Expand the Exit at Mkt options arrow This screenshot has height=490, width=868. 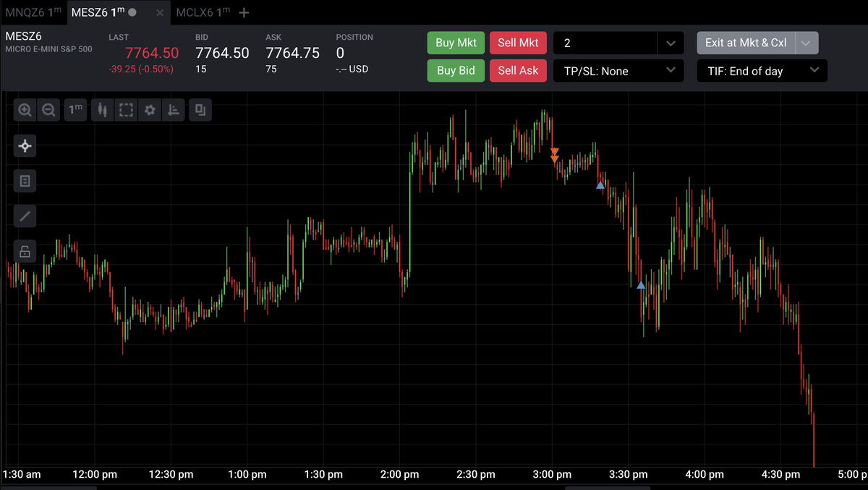[807, 43]
